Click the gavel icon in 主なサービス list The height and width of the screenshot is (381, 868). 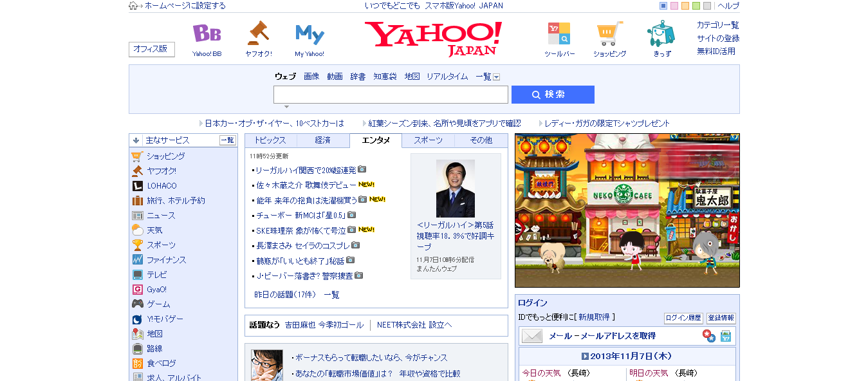[x=137, y=171]
